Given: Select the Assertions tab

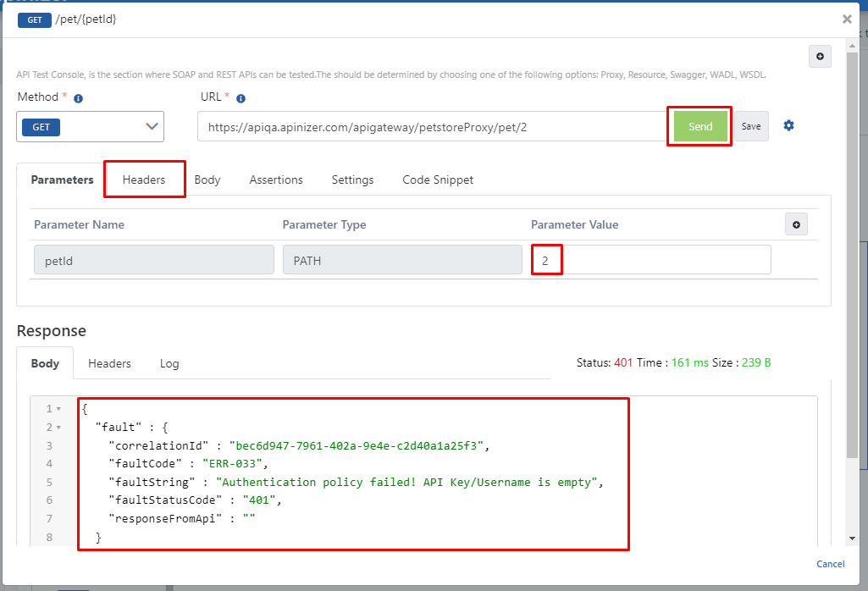Looking at the screenshot, I should click(276, 180).
